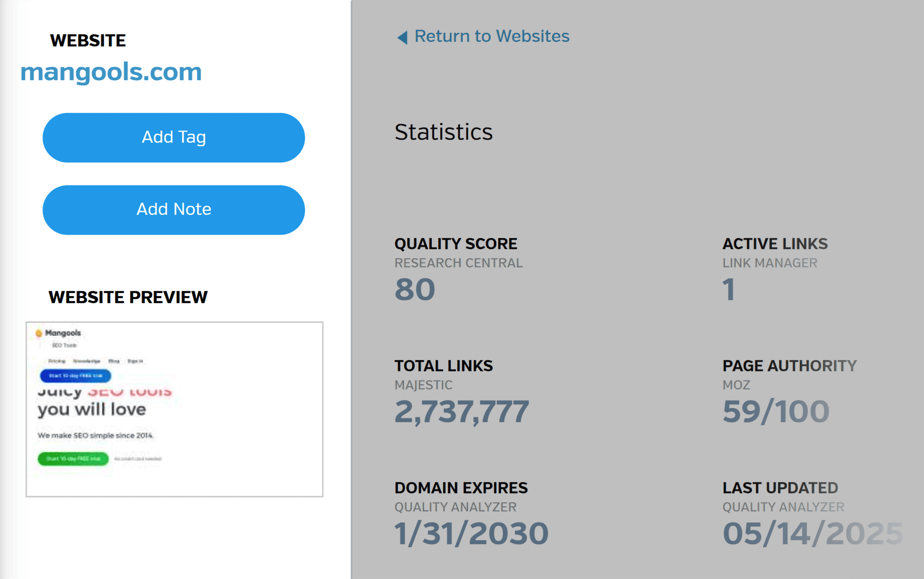Image resolution: width=924 pixels, height=579 pixels.
Task: Select the Active Links value 1
Action: click(729, 290)
